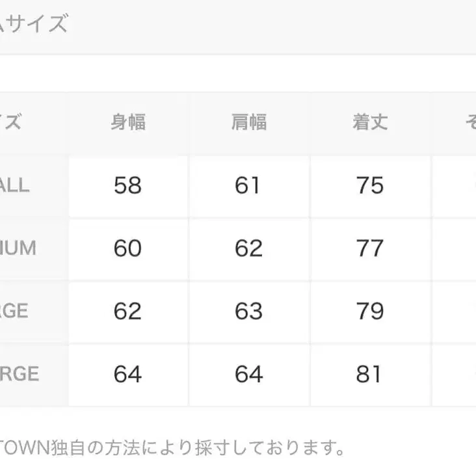The width and height of the screenshot is (476, 476).
Task: Click the measurement method footnote text
Action: (x=172, y=447)
